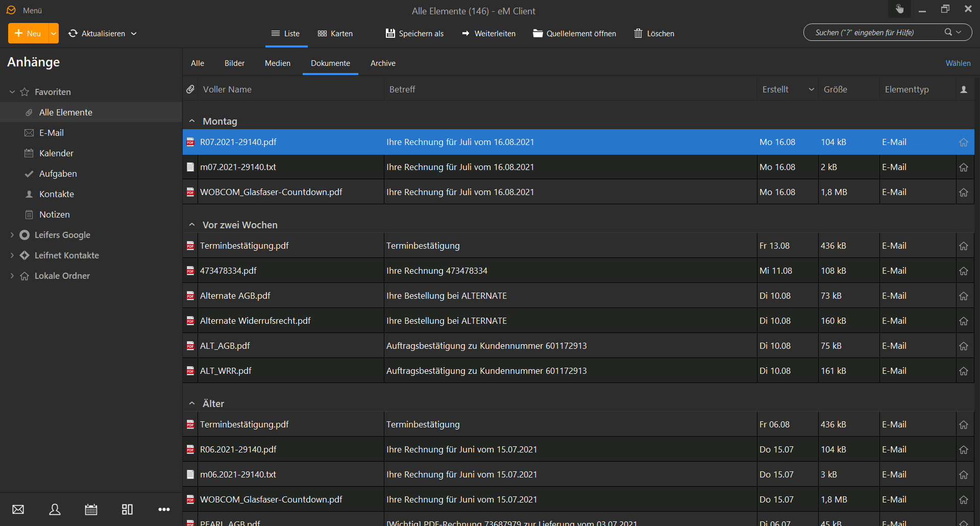The image size is (980, 526).
Task: Open the Neu button dropdown arrow
Action: tap(54, 33)
